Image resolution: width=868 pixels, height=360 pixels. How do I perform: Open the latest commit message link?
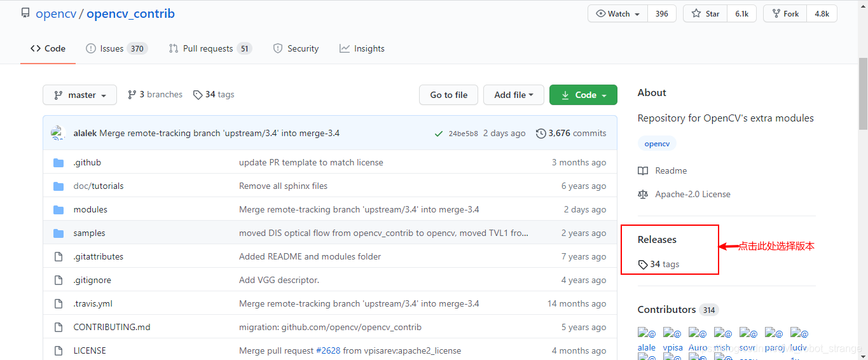point(219,133)
